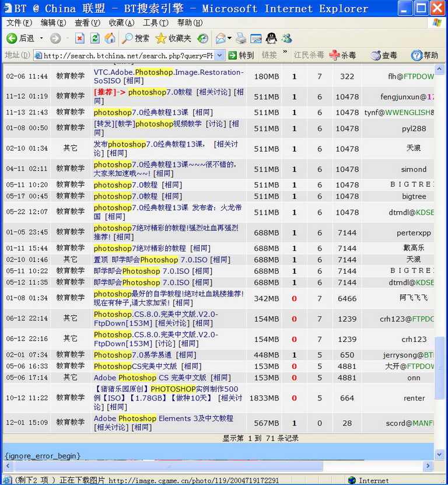This screenshot has width=448, height=485.
Task: Open the PhotoshopCS完美中文版 link
Action: [x=135, y=367]
